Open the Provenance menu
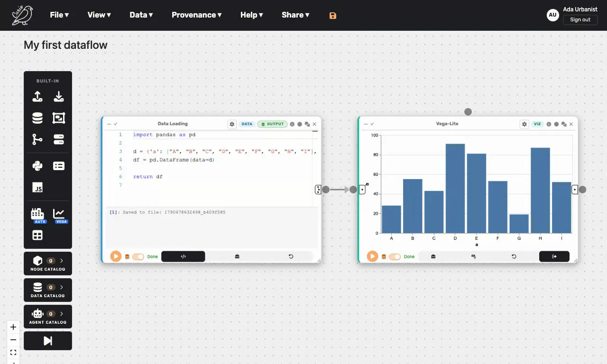Image resolution: width=607 pixels, height=364 pixels. tap(197, 15)
